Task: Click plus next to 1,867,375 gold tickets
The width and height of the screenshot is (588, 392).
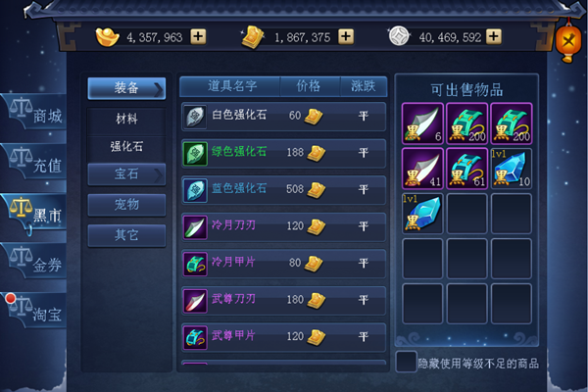Action: click(x=346, y=37)
